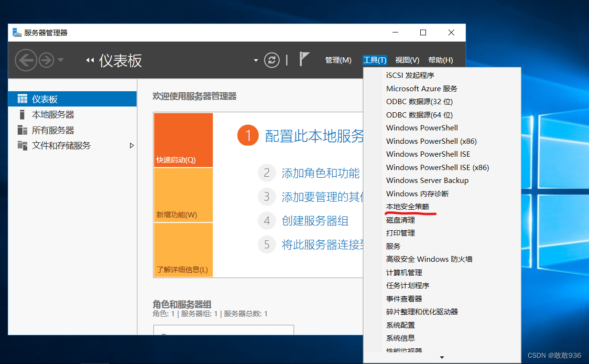Click the 仪表板 grid icon
The height and width of the screenshot is (364, 589).
pos(22,99)
